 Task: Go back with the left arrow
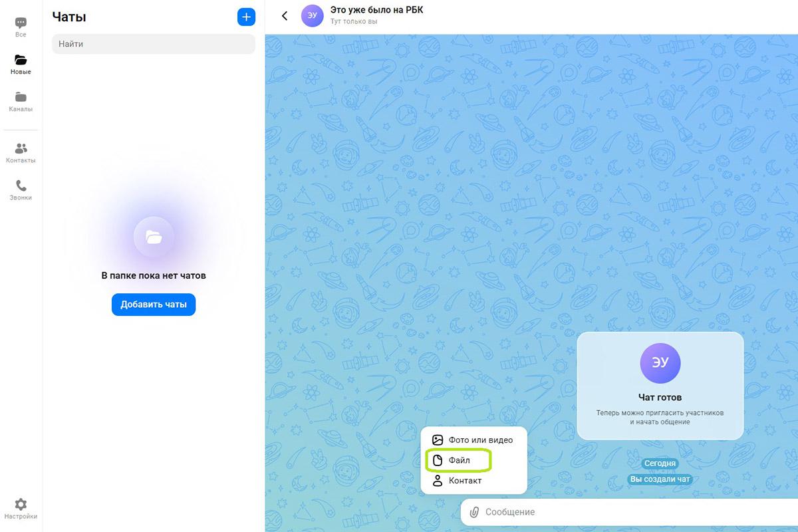pyautogui.click(x=285, y=16)
